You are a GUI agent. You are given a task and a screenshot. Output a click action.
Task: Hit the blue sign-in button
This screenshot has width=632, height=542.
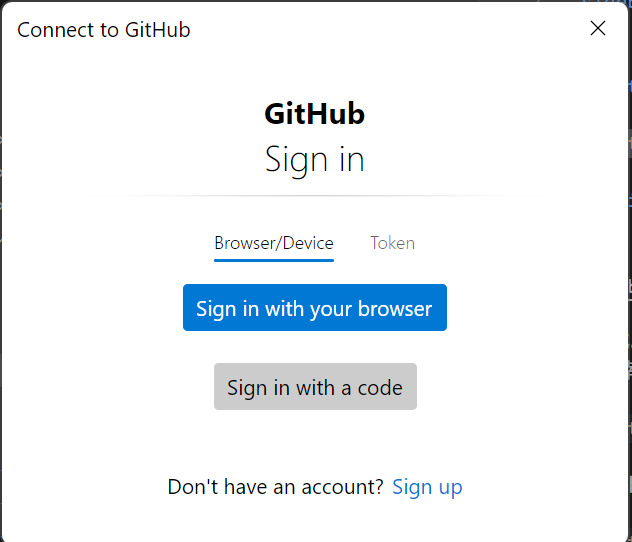pos(314,308)
